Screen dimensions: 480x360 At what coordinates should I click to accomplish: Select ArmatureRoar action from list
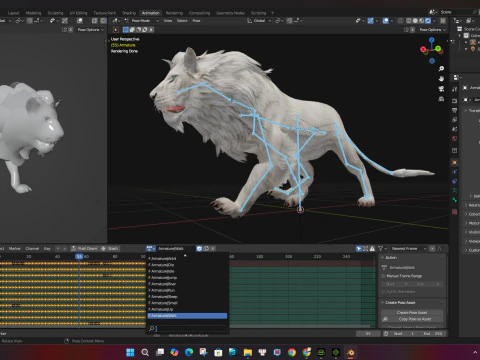point(187,284)
